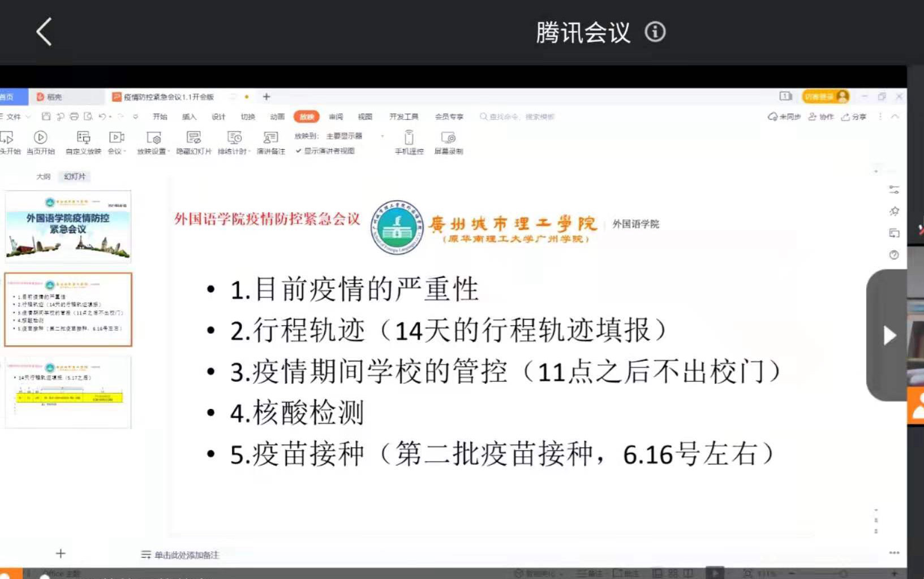Toggle 显示演讲者视图 checkbox

click(299, 151)
